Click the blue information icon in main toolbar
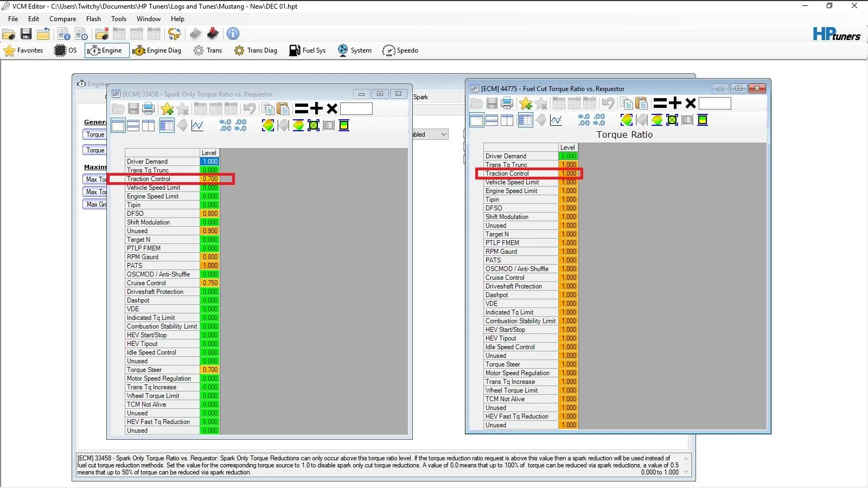This screenshot has width=868, height=488. point(233,34)
